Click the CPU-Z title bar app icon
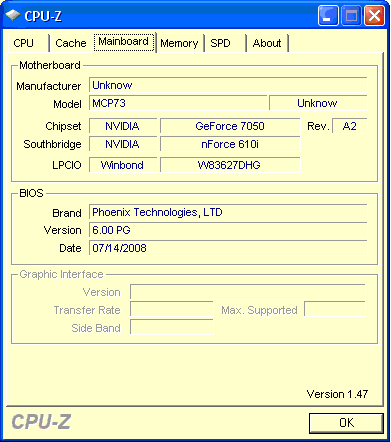391x442 pixels. pyautogui.click(x=13, y=15)
